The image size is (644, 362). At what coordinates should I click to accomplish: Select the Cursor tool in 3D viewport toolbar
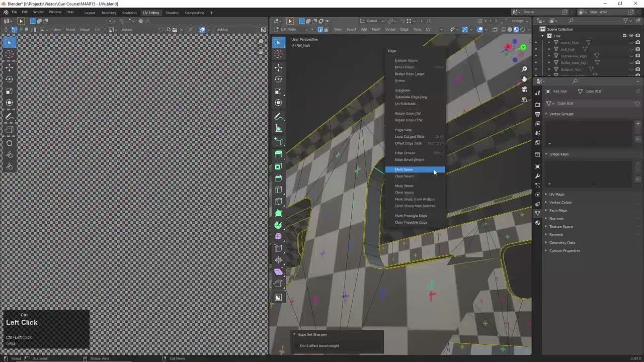tap(278, 54)
